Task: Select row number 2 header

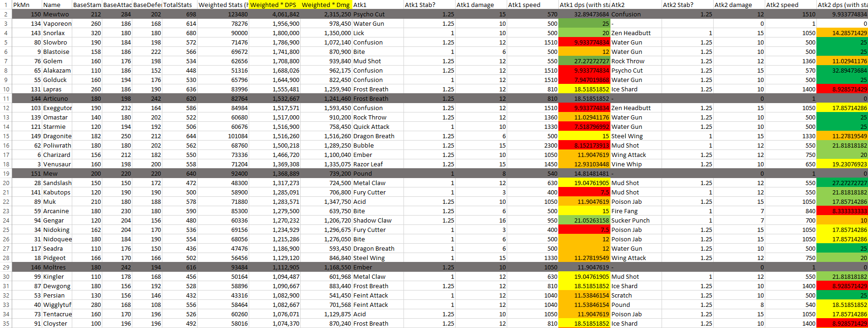Action: pos(6,14)
